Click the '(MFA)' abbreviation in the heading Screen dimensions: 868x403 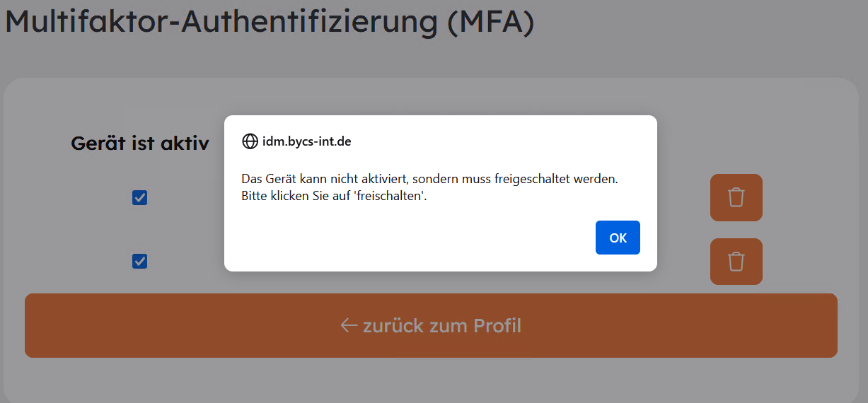490,21
